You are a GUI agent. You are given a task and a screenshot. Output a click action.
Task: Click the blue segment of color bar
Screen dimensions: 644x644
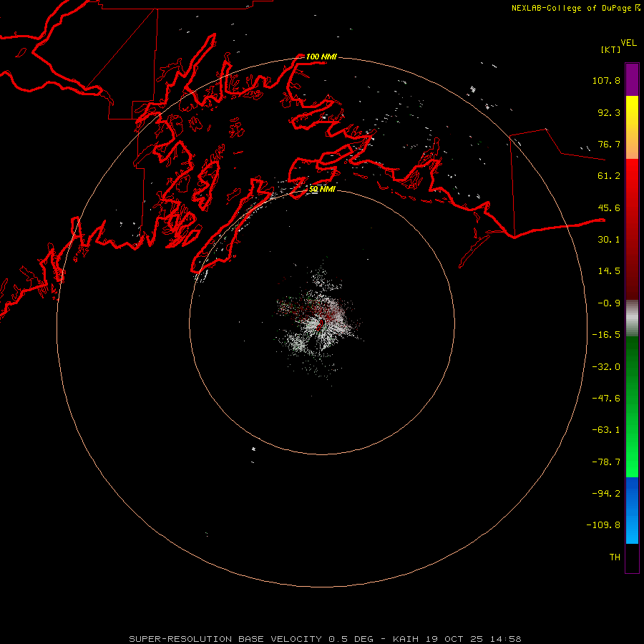click(x=632, y=510)
